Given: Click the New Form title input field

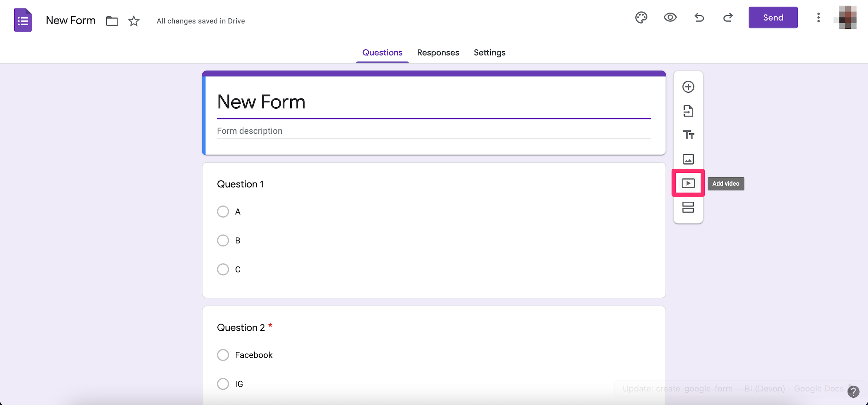Looking at the screenshot, I should pyautogui.click(x=433, y=102).
